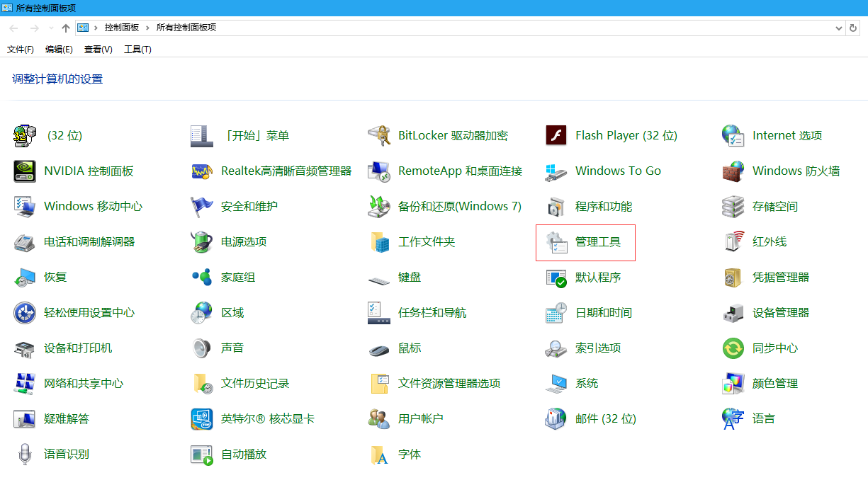Open the 轻松使用设置中心 link

pyautogui.click(x=89, y=312)
